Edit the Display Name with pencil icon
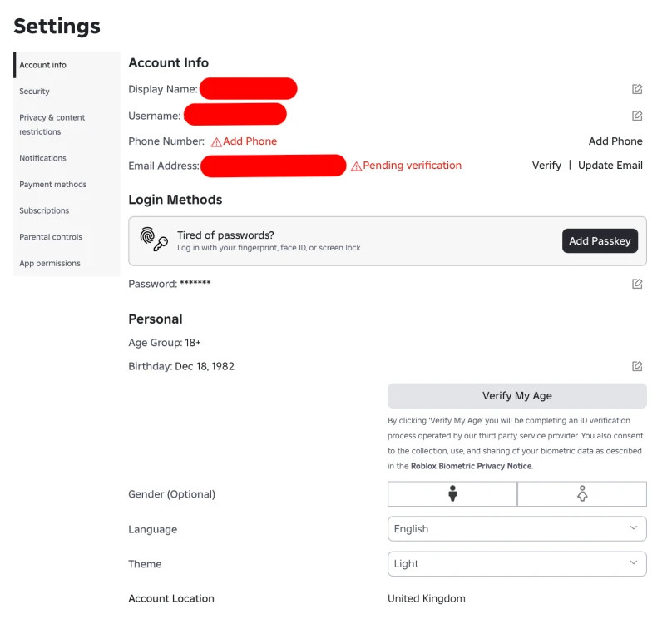The image size is (672, 619). 637,89
